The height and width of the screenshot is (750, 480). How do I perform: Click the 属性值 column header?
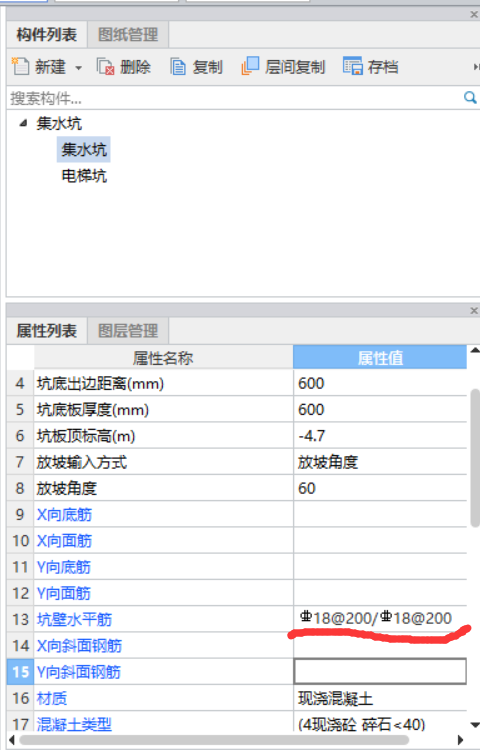[x=380, y=357]
